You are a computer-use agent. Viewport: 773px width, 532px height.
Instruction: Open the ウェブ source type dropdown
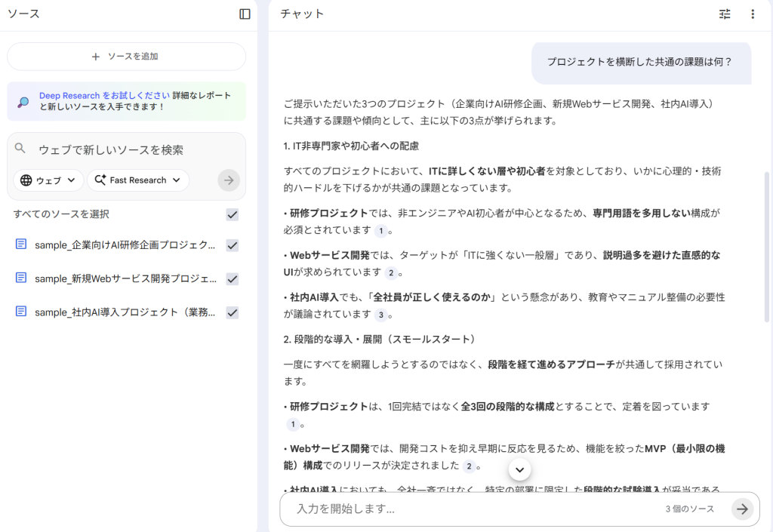click(x=48, y=180)
